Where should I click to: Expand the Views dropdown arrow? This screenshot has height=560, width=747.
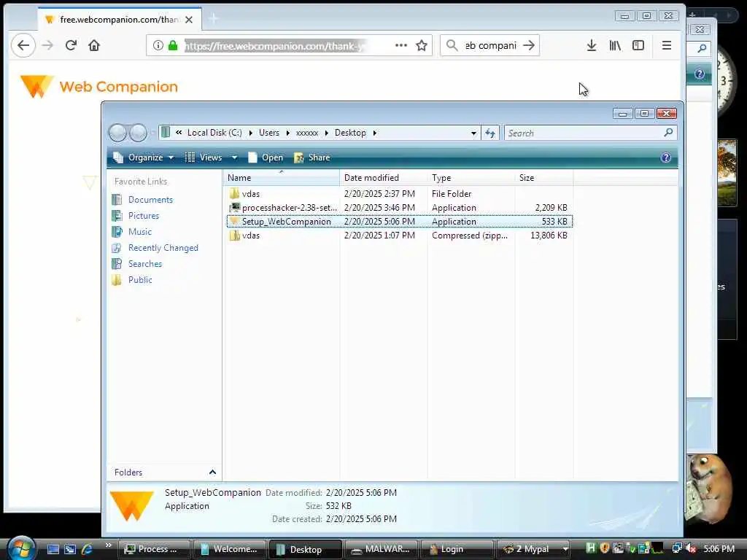234,157
